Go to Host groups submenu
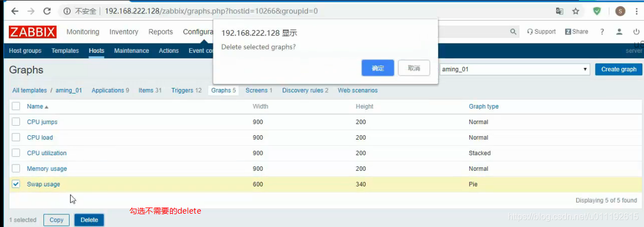The height and width of the screenshot is (227, 644). coord(25,51)
